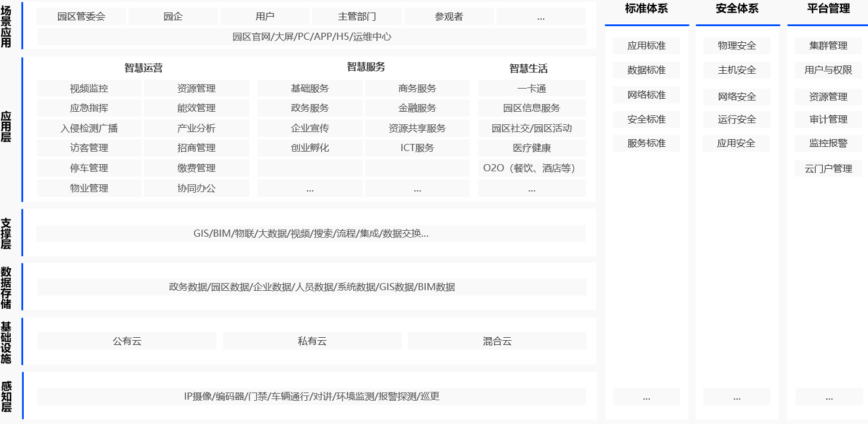The height and width of the screenshot is (424, 868).
Task: Open 集群管理 under 平台管理
Action: tap(828, 46)
